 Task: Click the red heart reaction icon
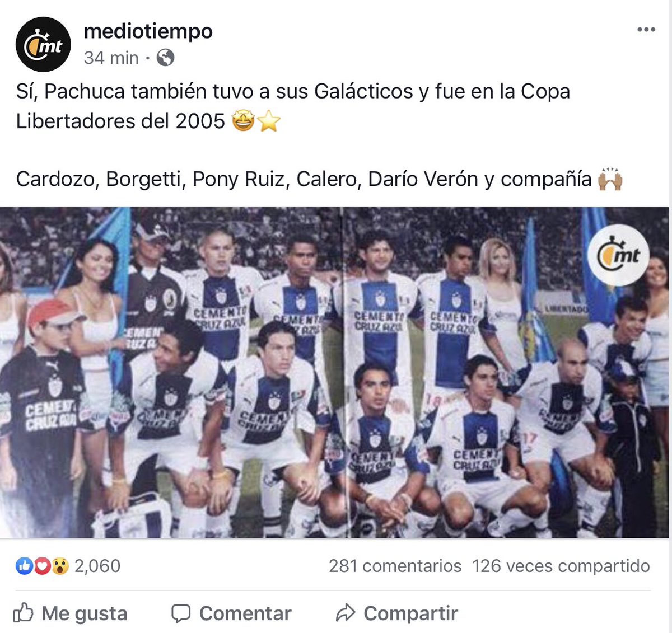42,566
